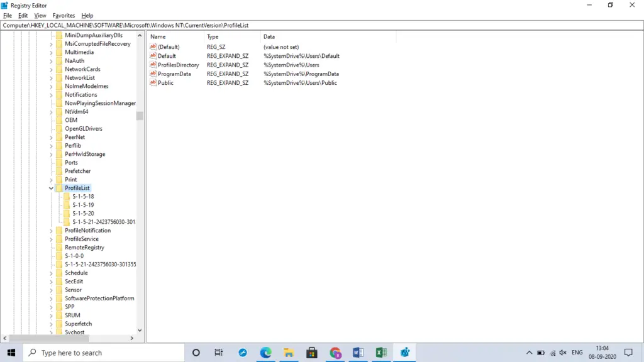Click the Public string value icon
644x362 pixels.
click(153, 82)
